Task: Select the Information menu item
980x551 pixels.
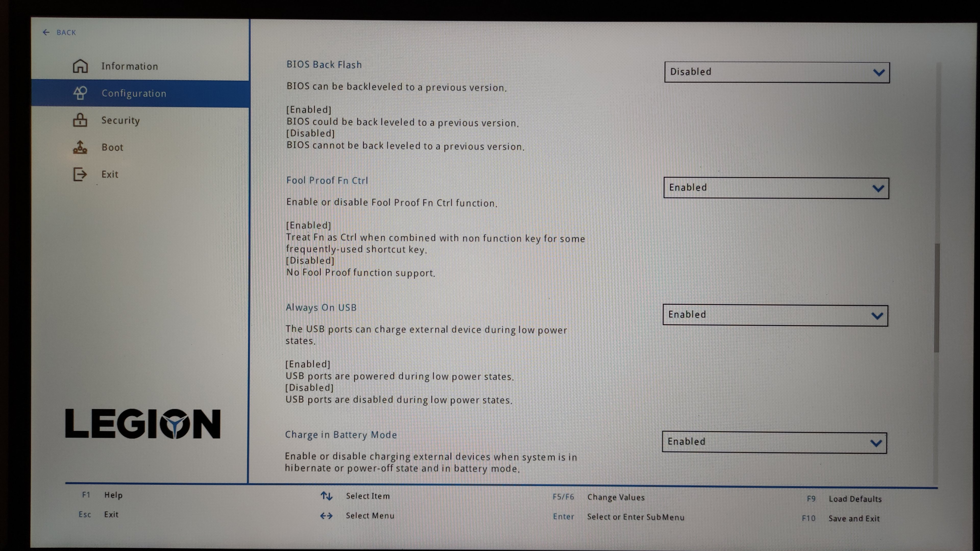Action: click(x=129, y=66)
